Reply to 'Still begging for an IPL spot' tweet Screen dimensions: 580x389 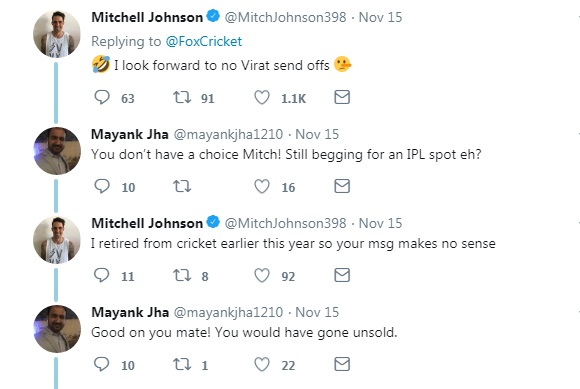coord(102,186)
